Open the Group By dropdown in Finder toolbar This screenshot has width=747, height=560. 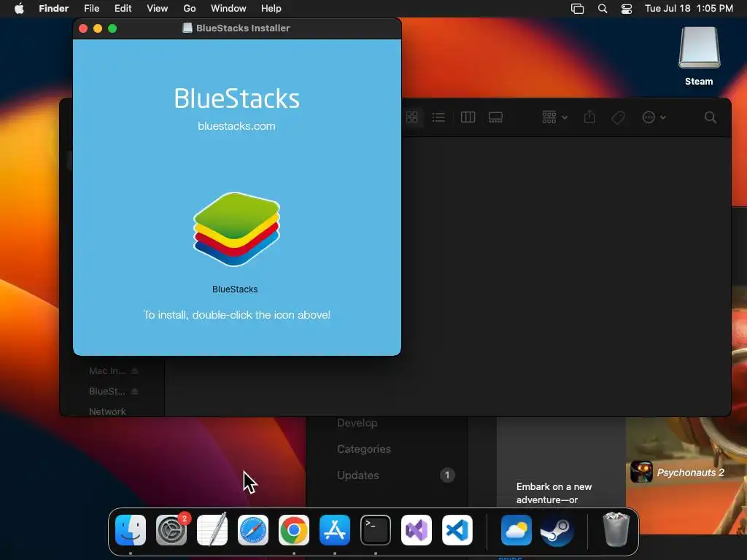tap(554, 117)
